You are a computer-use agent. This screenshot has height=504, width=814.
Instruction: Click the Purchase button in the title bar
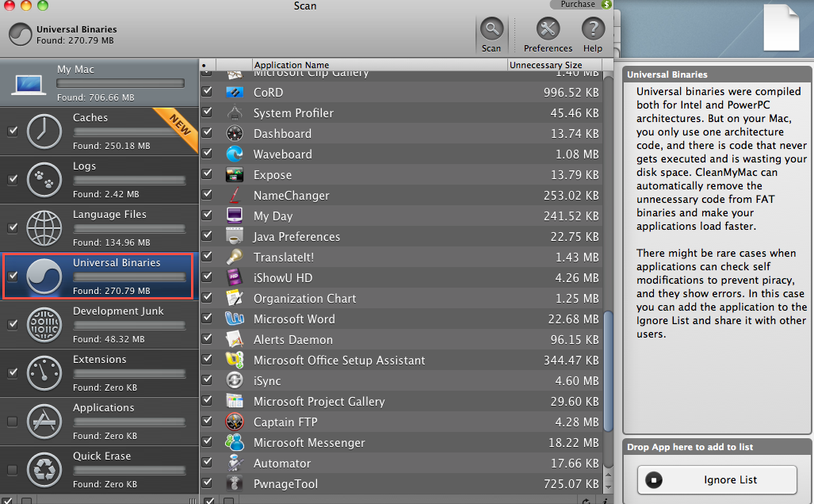coord(582,4)
